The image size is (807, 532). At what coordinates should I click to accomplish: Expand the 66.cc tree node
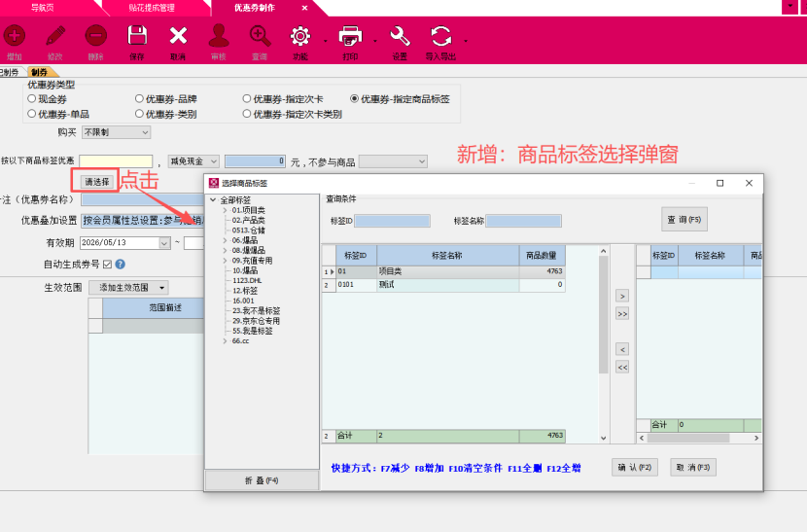pyautogui.click(x=225, y=341)
